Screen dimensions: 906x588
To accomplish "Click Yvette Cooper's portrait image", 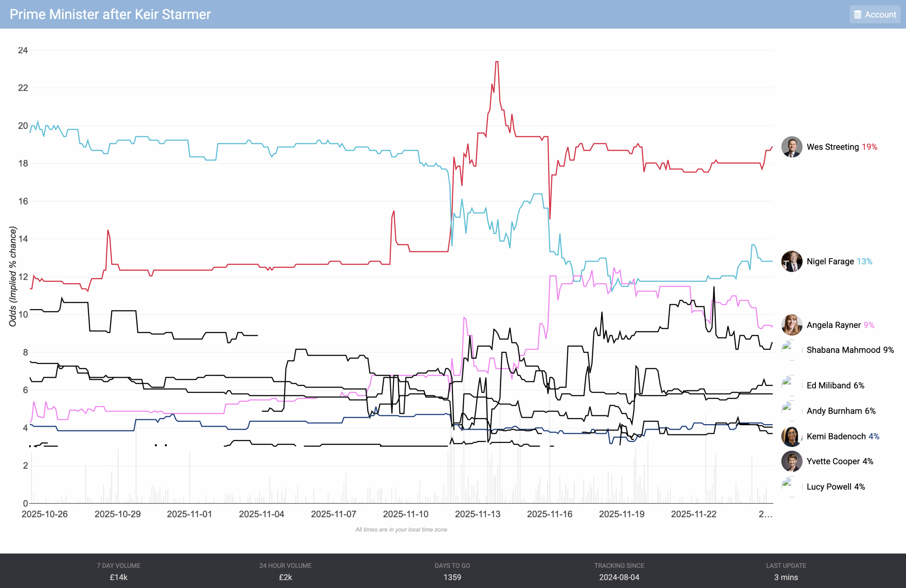I will (x=791, y=461).
